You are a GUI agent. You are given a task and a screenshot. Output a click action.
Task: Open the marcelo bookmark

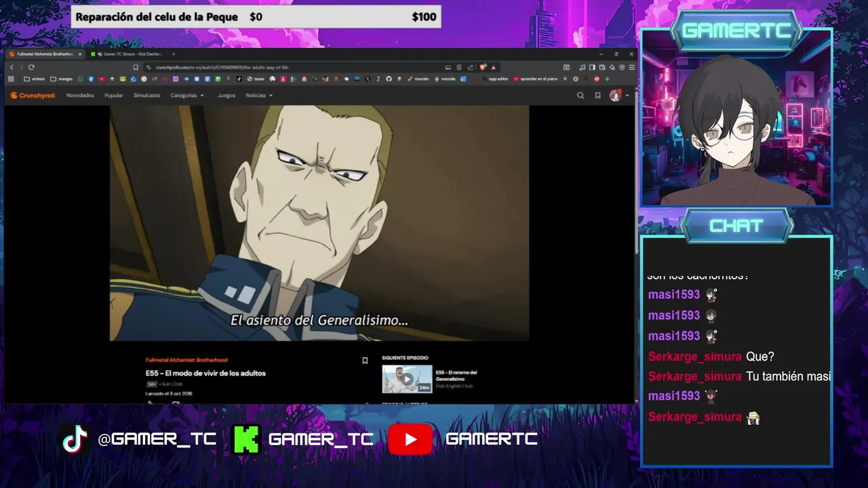418,79
